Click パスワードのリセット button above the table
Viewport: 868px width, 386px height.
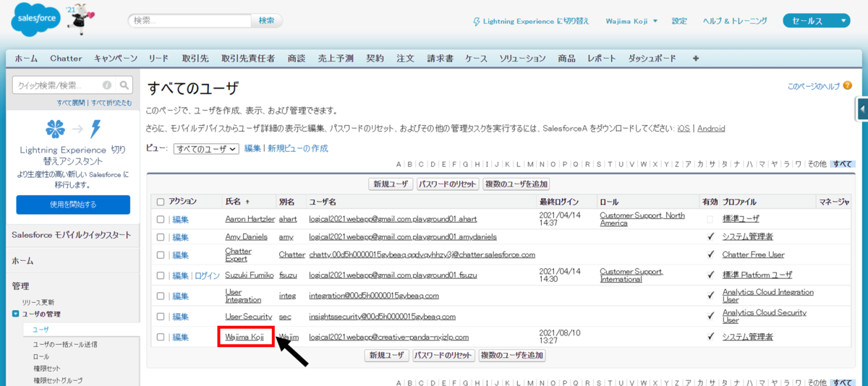click(x=446, y=184)
